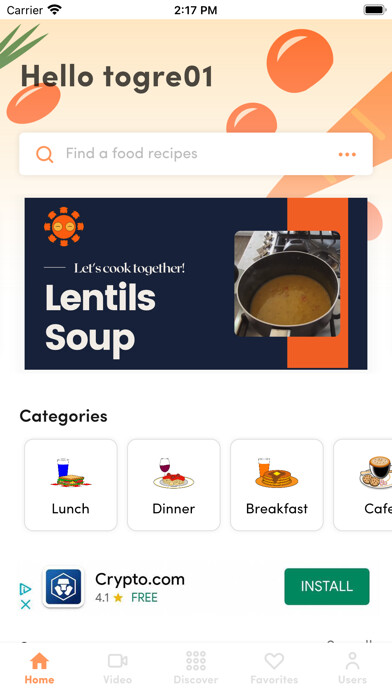Click the orange sun logo on banner
Viewport: 392px width, 696px height.
[x=64, y=226]
